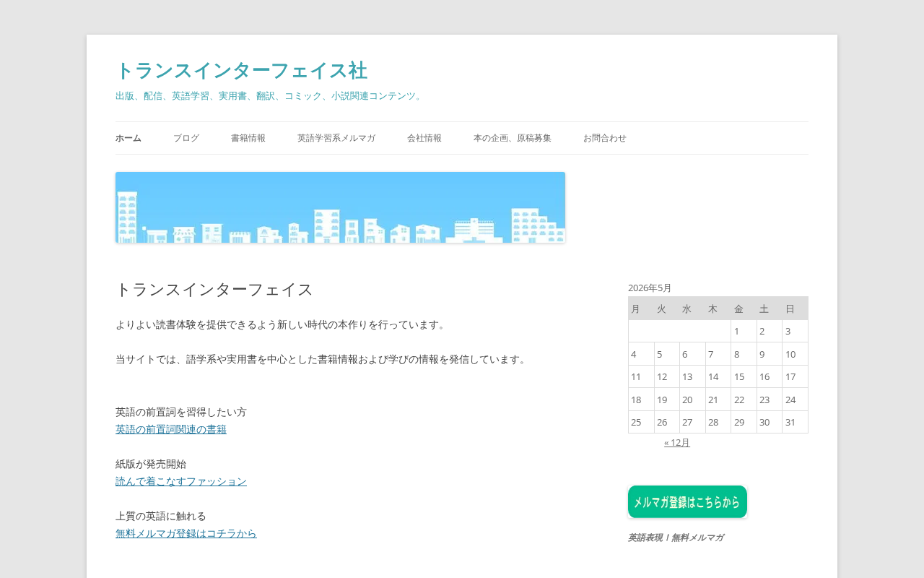
Task: Click the トランスインターフェイス page heading
Action: coord(214,289)
